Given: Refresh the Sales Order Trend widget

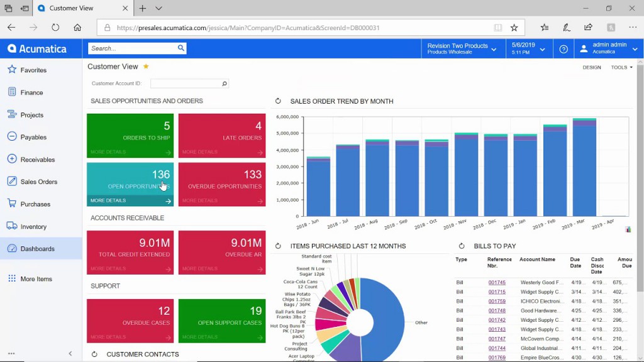Looking at the screenshot, I should coord(278,101).
